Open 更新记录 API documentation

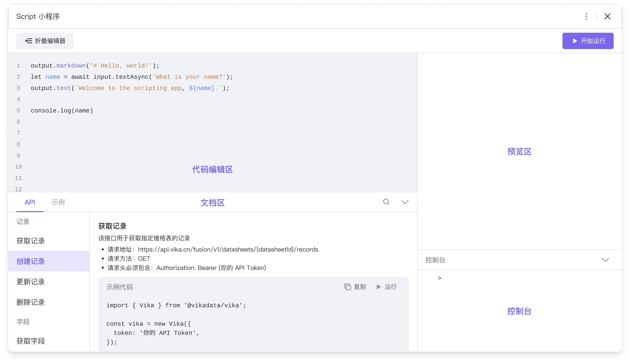click(x=31, y=282)
